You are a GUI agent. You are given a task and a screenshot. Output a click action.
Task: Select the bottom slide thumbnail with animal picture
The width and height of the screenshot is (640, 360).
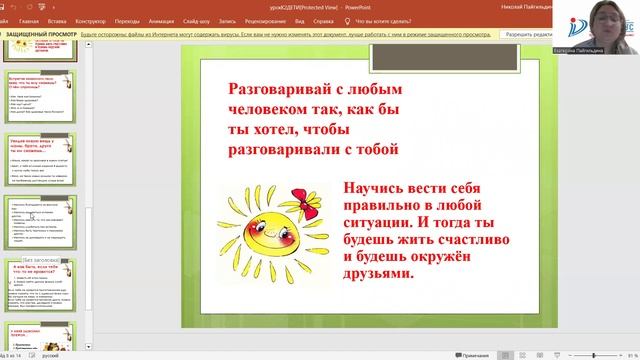[x=40, y=336]
